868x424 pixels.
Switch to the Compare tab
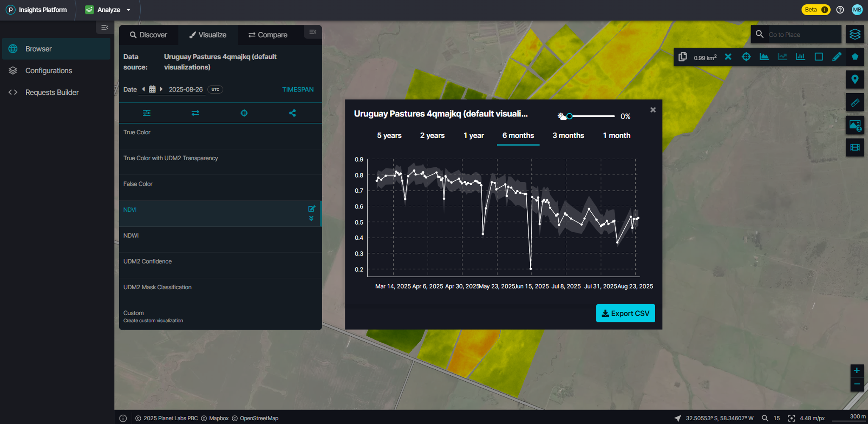click(268, 35)
